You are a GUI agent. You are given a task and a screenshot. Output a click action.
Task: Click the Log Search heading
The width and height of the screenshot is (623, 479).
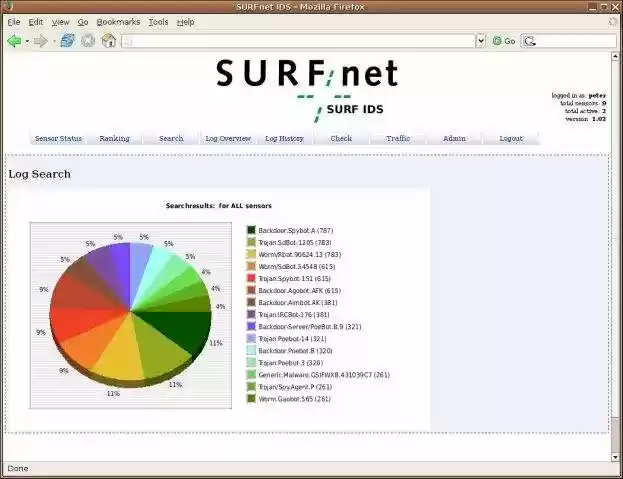click(x=39, y=174)
